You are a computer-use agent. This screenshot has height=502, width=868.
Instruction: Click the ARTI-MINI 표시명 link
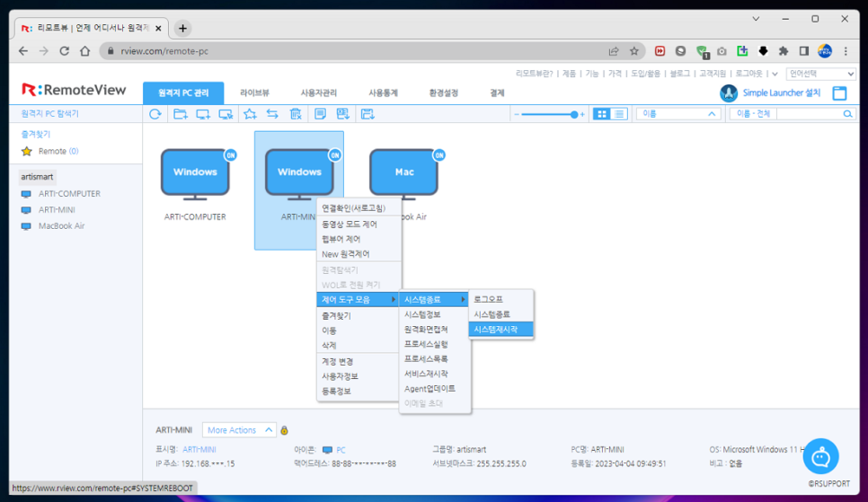tap(199, 449)
